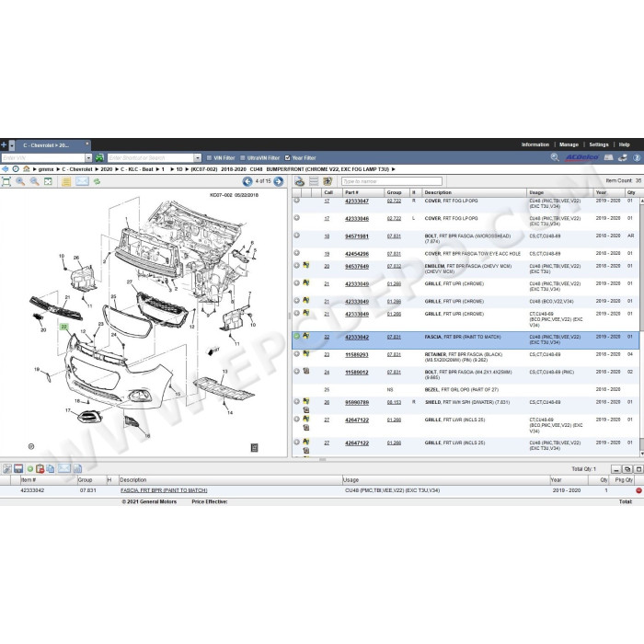The image size is (644, 644).
Task: Open the Help menu
Action: tap(625, 144)
